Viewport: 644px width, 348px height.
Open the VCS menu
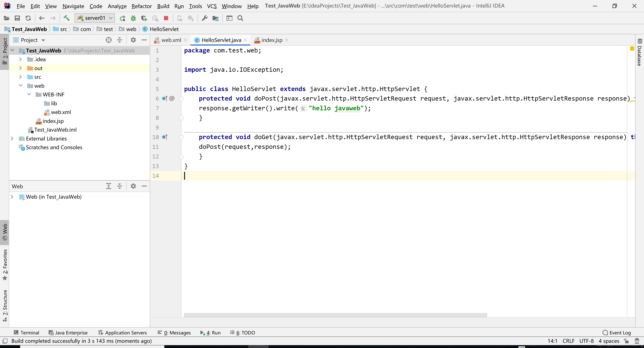coord(212,6)
